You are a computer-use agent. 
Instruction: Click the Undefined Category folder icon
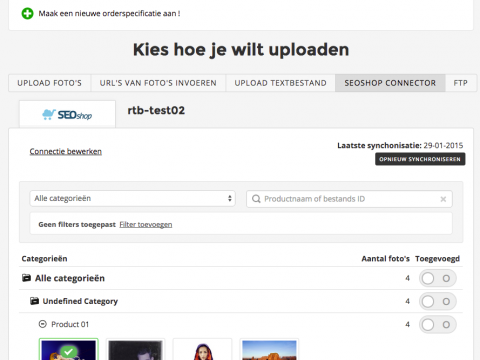pyautogui.click(x=34, y=301)
